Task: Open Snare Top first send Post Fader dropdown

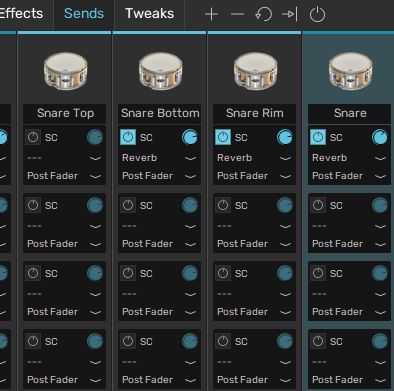Action: [x=64, y=176]
